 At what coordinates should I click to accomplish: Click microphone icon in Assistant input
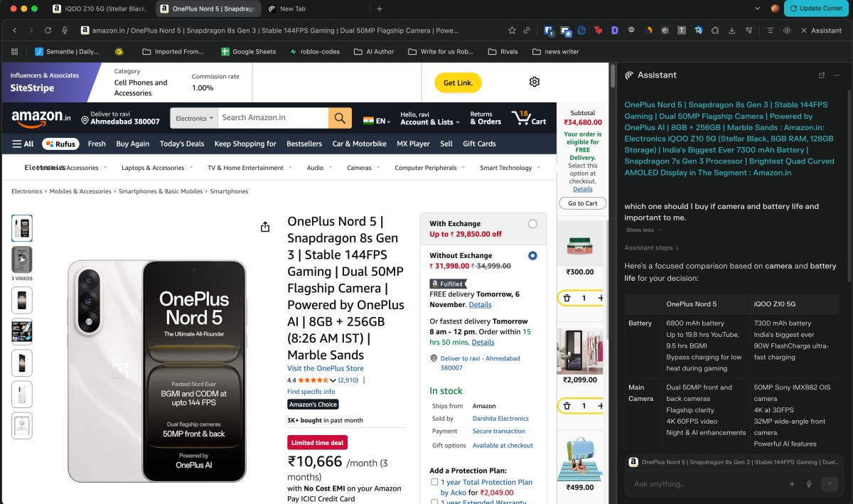pos(809,484)
